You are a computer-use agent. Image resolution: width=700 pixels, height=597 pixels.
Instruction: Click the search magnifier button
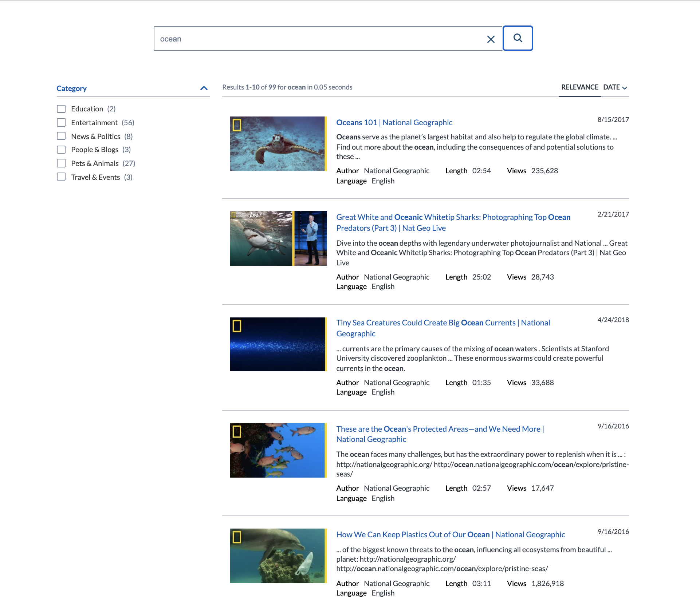[x=518, y=38]
